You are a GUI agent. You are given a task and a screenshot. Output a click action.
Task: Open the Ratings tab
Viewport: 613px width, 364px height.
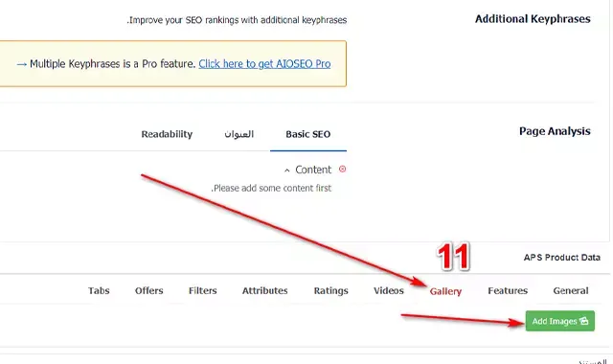click(330, 290)
